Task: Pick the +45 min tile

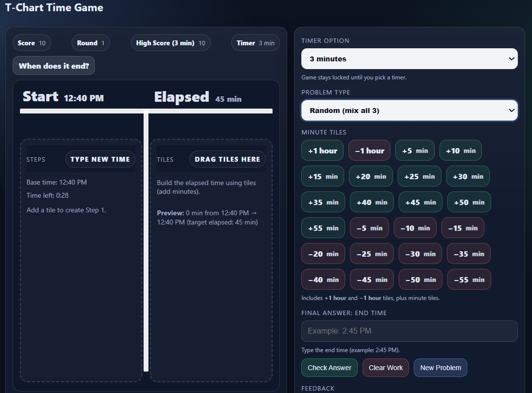Action: (x=421, y=202)
